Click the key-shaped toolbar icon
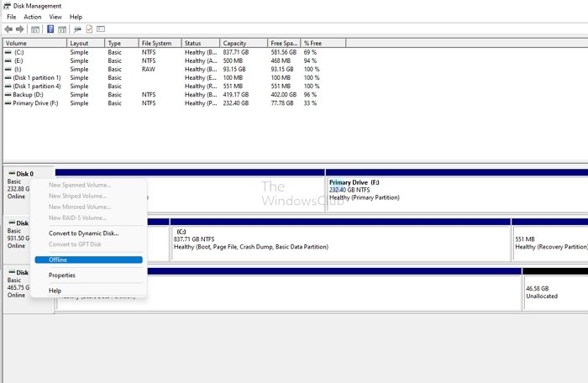The image size is (588, 383). coord(77,29)
